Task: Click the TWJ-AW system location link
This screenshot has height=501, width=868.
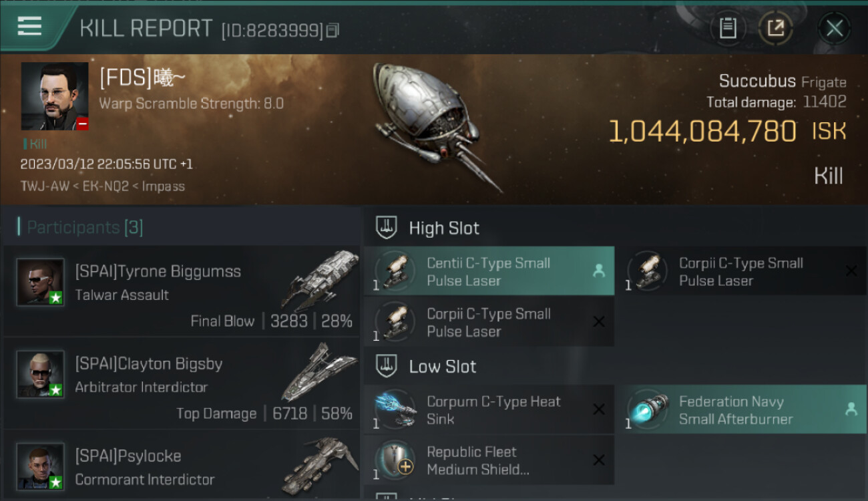Action: (x=44, y=186)
